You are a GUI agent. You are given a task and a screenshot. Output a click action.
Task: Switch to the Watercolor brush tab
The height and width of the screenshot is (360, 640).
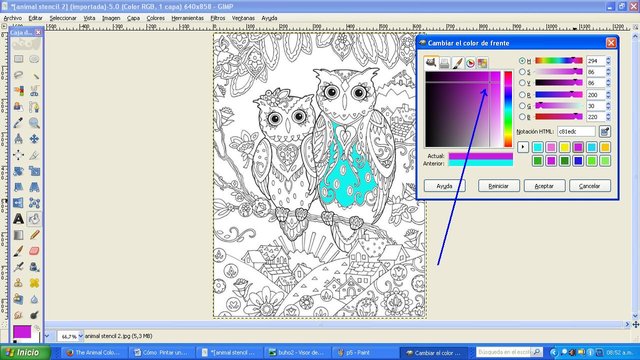(458, 63)
